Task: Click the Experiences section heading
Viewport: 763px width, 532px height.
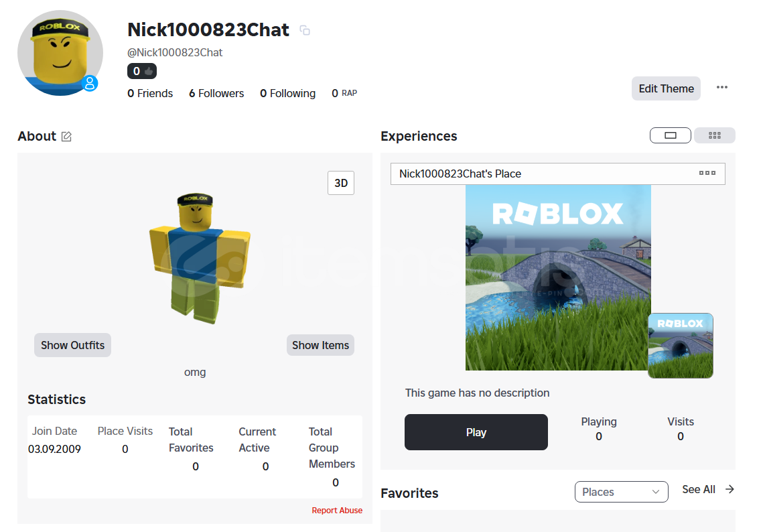Action: click(419, 136)
